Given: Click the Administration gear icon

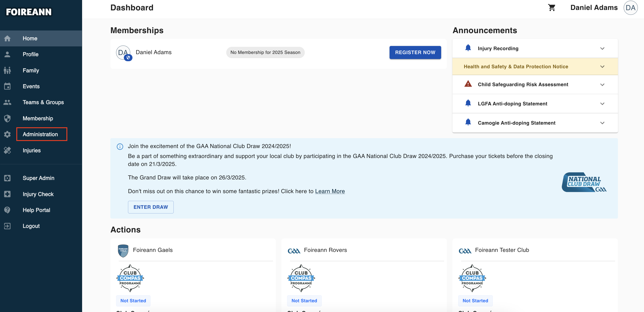Looking at the screenshot, I should click(7, 134).
